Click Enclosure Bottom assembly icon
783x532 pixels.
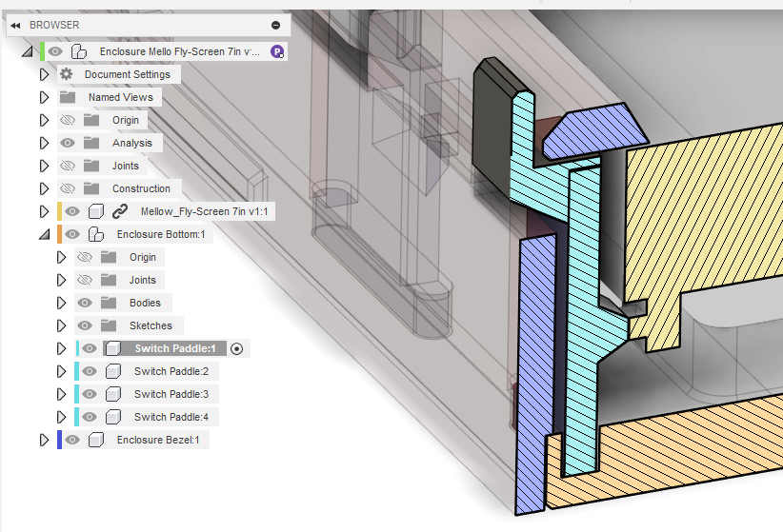click(95, 234)
